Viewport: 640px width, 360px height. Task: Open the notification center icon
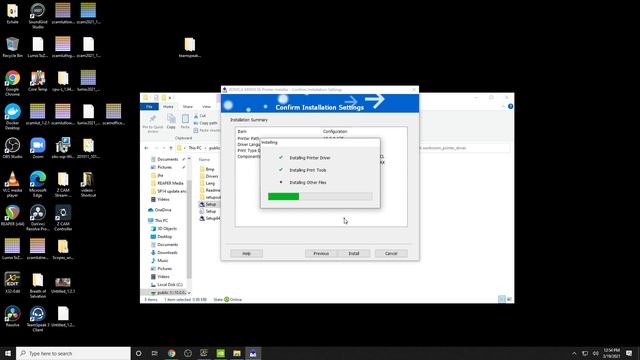tap(629, 353)
